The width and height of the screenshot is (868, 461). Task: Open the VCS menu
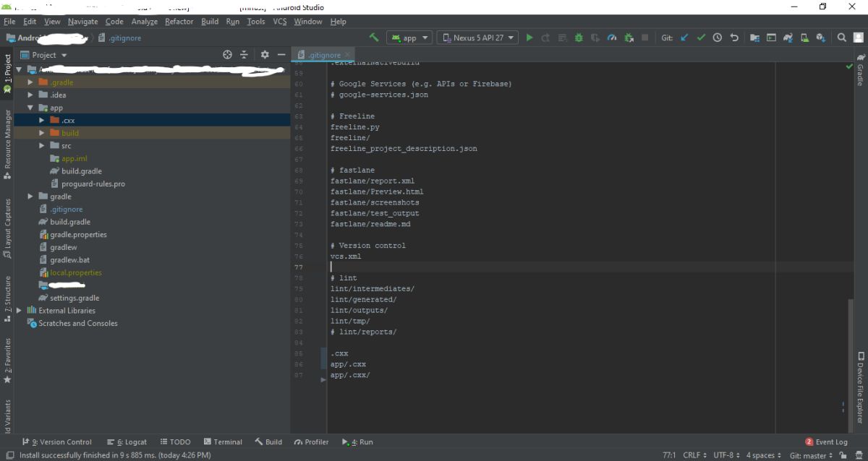[280, 22]
